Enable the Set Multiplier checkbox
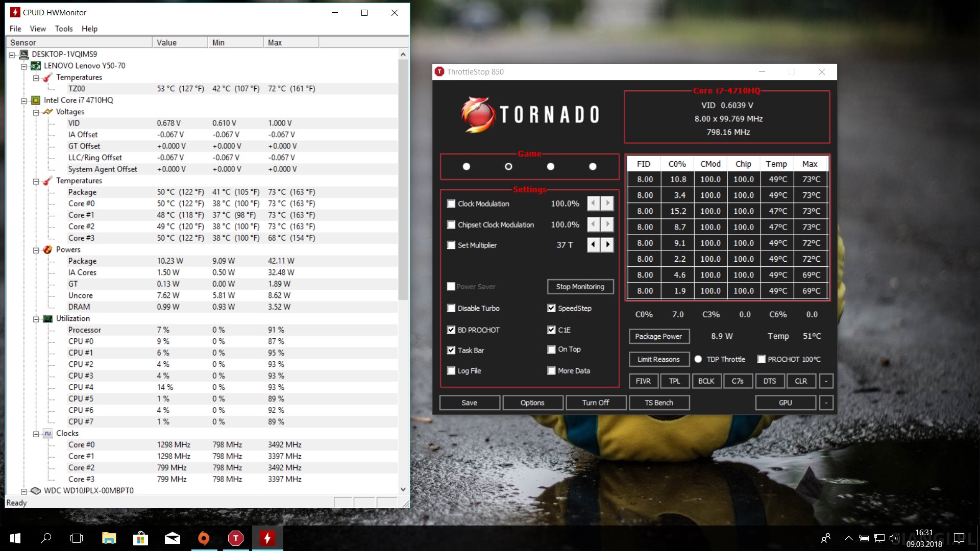Image resolution: width=980 pixels, height=551 pixels. tap(451, 245)
